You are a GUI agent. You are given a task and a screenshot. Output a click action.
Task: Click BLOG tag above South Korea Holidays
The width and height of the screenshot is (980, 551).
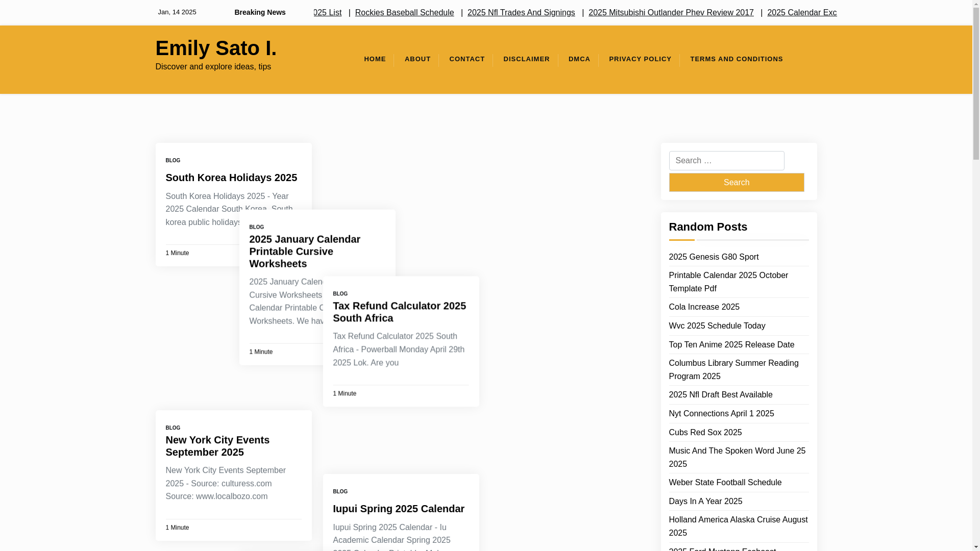coord(173,161)
